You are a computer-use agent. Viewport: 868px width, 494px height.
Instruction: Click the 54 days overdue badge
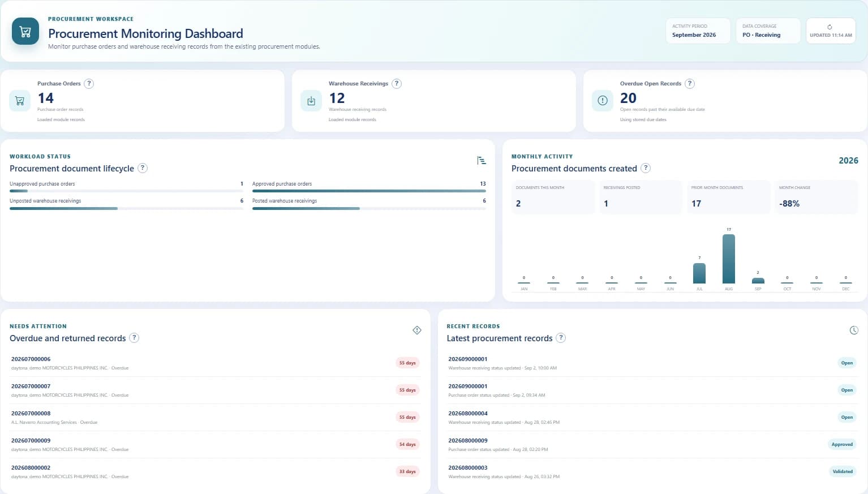click(407, 444)
